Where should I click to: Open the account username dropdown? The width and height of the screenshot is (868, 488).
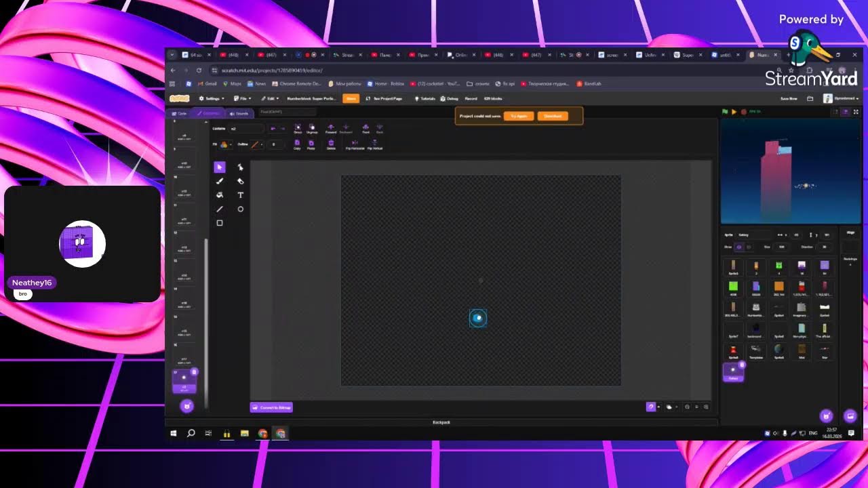point(841,98)
